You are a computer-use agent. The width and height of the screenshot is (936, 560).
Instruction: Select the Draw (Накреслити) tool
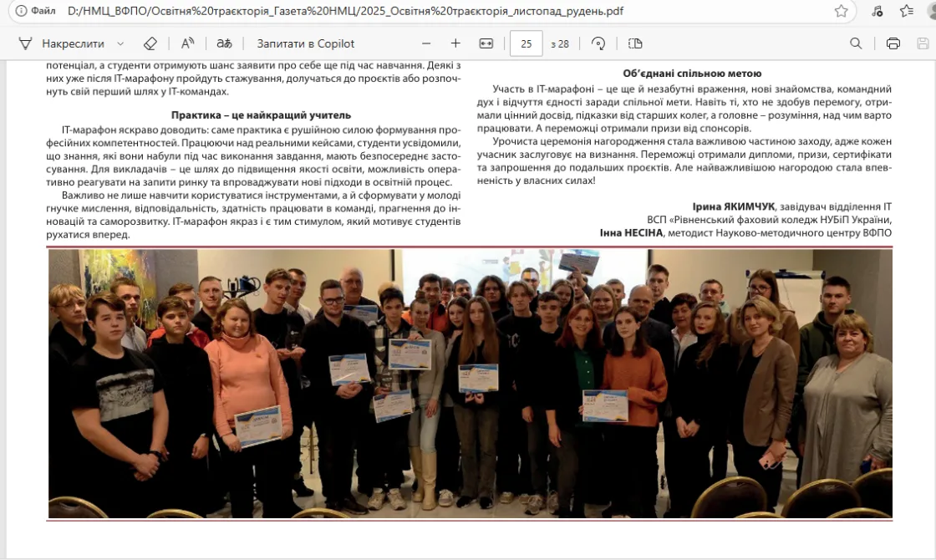pyautogui.click(x=62, y=43)
